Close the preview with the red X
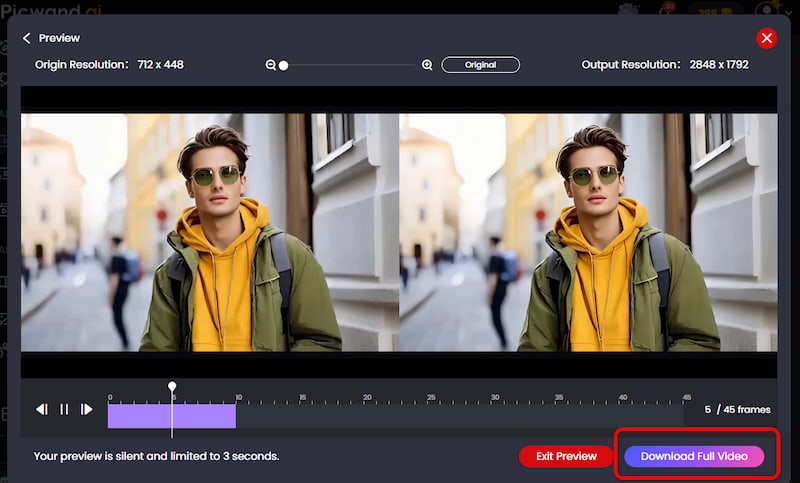Viewport: 800px width, 483px height. point(766,38)
